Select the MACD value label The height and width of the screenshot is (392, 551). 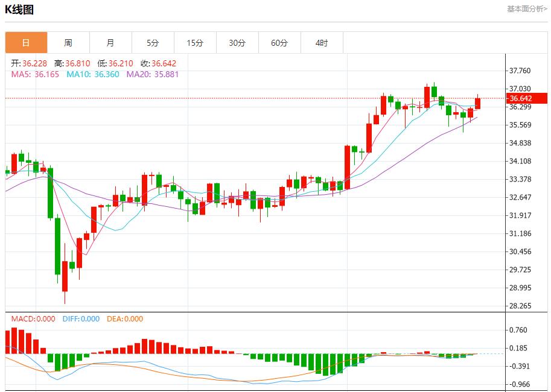coord(33,319)
